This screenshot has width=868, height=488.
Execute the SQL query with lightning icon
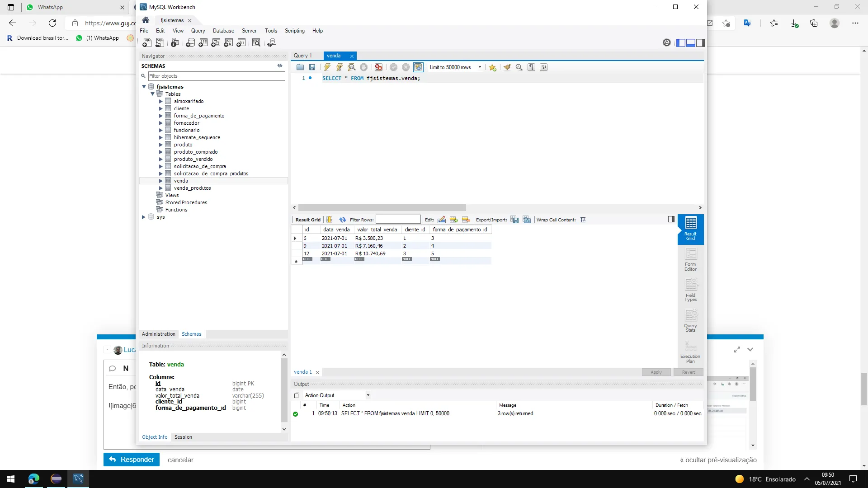(327, 67)
